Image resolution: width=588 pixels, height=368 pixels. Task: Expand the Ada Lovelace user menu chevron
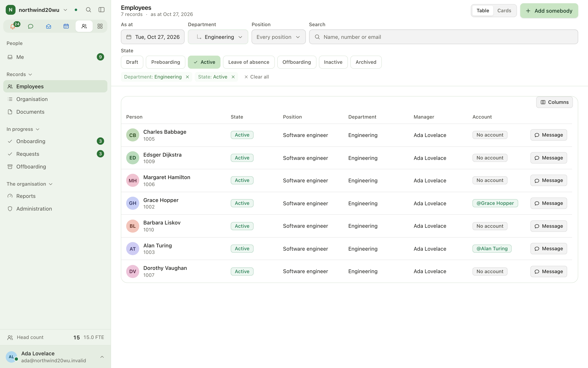click(x=102, y=357)
